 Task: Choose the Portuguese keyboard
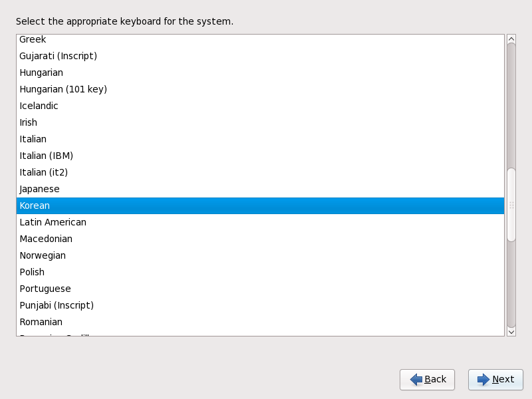(260, 289)
